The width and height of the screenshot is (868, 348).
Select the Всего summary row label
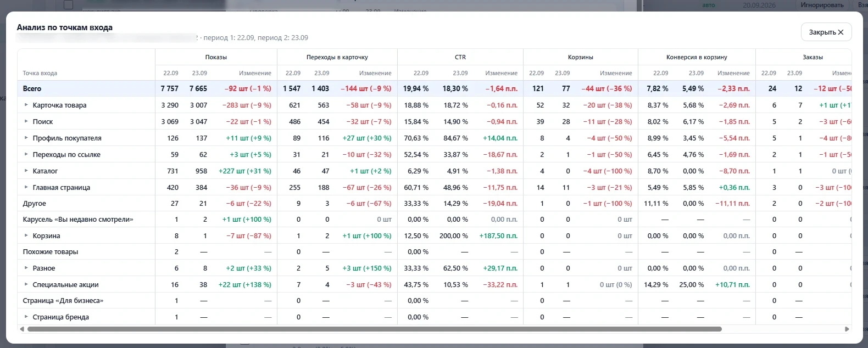point(32,88)
